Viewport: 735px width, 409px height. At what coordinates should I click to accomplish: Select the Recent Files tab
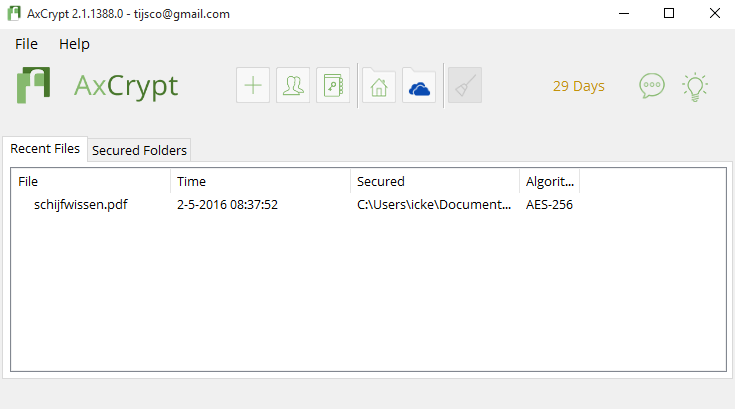[45, 149]
